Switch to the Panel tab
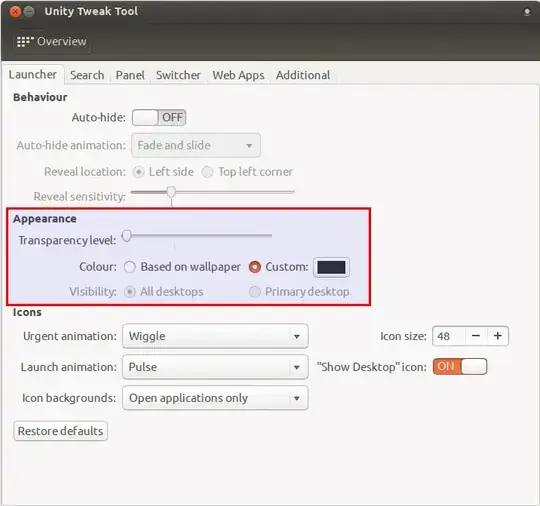 coord(130,75)
